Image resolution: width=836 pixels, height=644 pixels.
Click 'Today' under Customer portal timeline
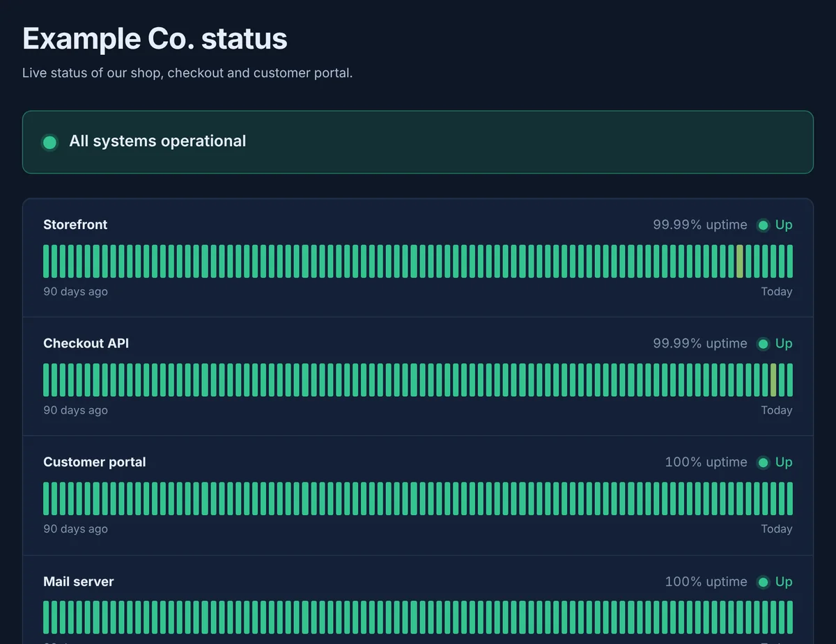point(777,529)
